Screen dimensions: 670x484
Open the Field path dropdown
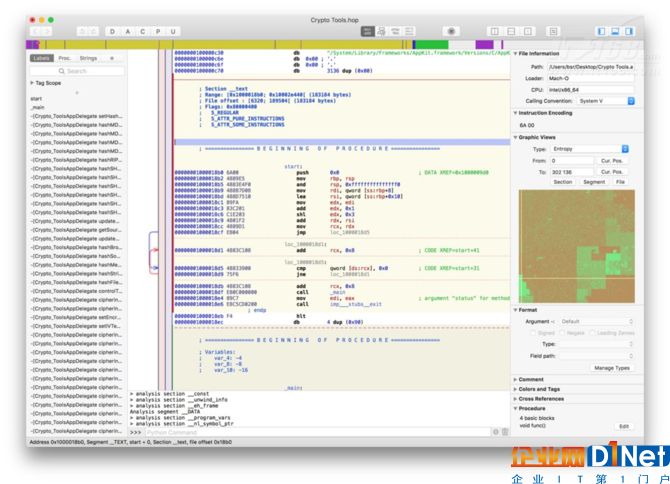[597, 356]
